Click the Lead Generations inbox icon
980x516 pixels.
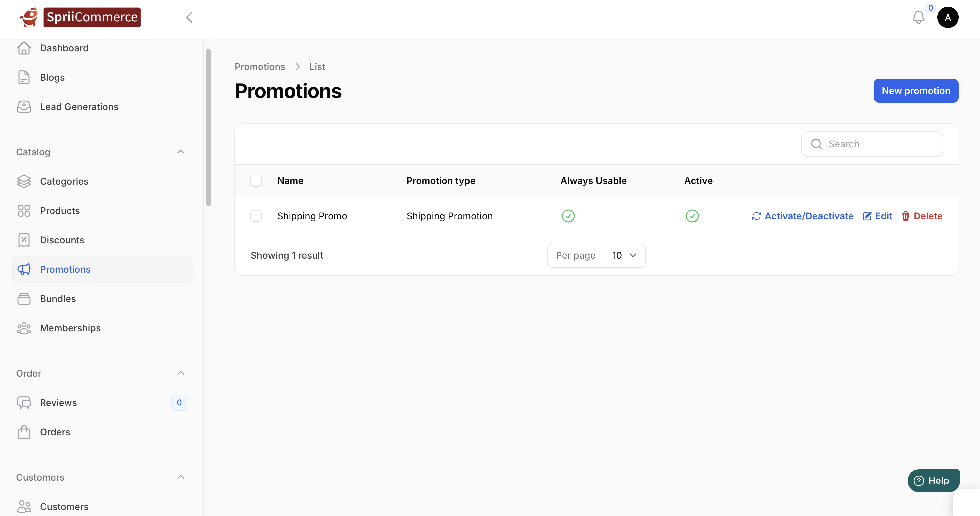(24, 107)
